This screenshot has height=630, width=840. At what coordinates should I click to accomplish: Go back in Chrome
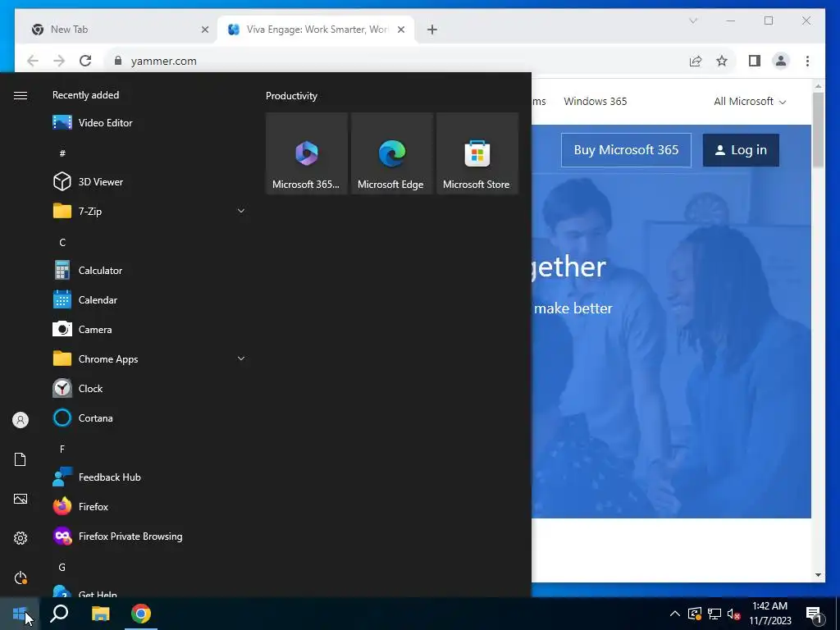[33, 61]
